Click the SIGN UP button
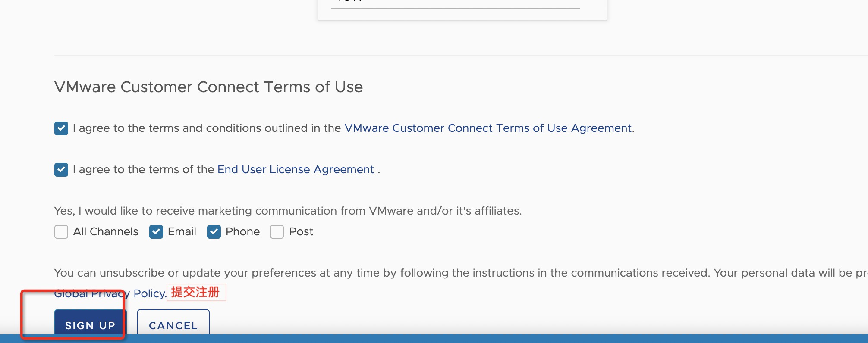This screenshot has height=343, width=868. point(91,322)
